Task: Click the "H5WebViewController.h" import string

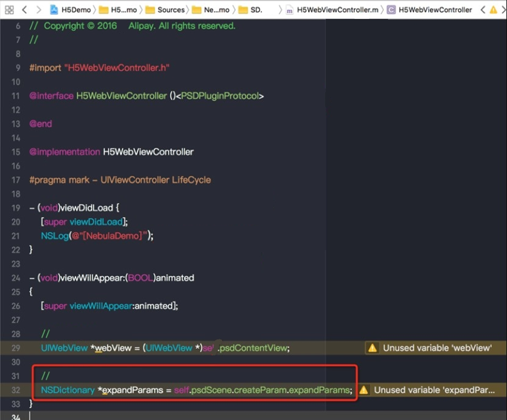Action: (x=117, y=68)
